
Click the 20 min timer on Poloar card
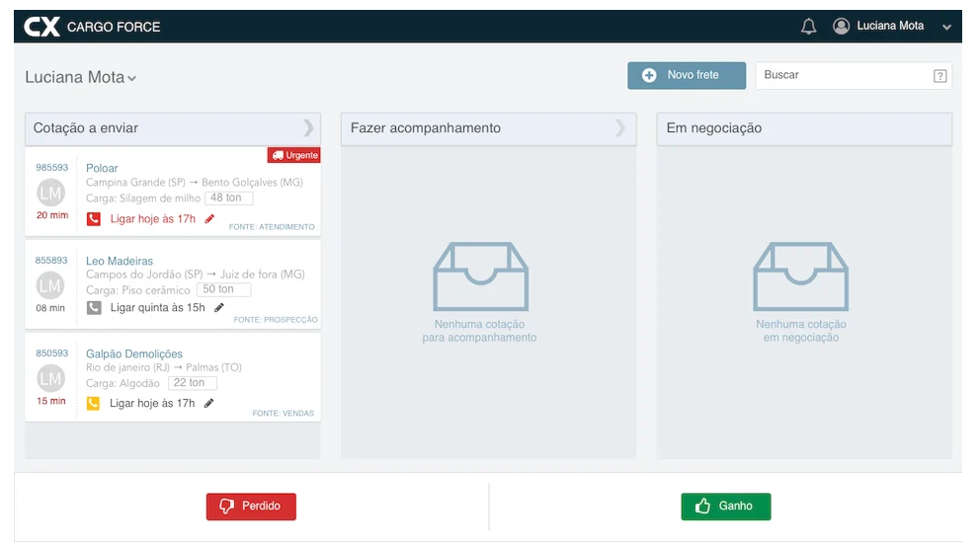point(52,215)
